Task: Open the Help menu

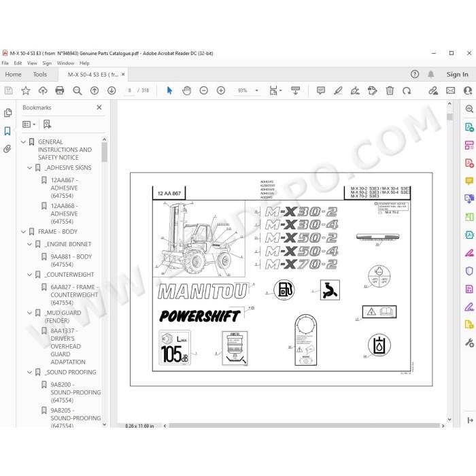Action: (x=84, y=63)
